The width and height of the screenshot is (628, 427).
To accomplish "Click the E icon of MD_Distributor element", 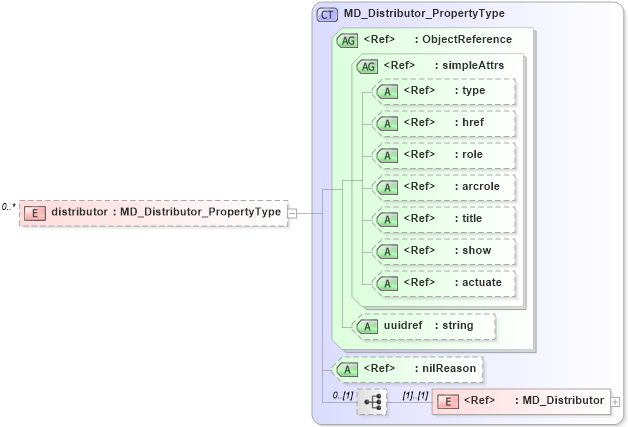I will point(448,402).
